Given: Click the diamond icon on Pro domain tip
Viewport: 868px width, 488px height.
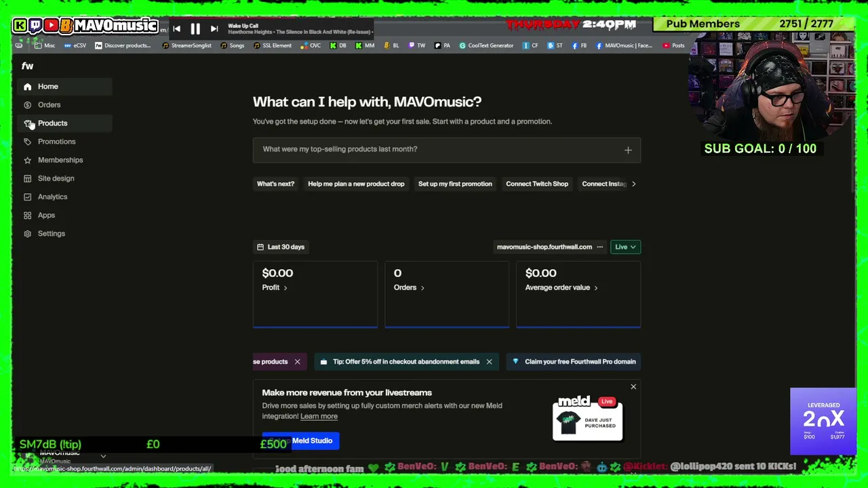Looking at the screenshot, I should pos(515,361).
